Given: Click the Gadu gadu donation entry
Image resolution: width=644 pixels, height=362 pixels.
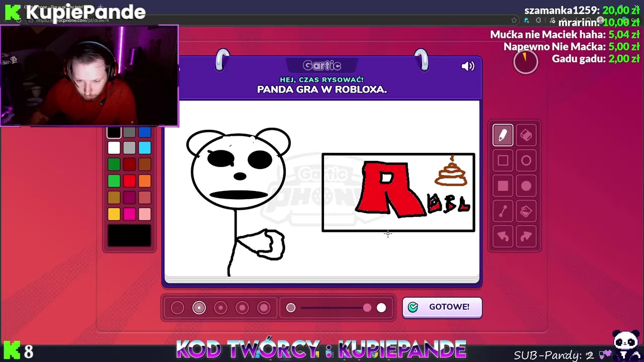Looking at the screenshot, I should [x=596, y=59].
